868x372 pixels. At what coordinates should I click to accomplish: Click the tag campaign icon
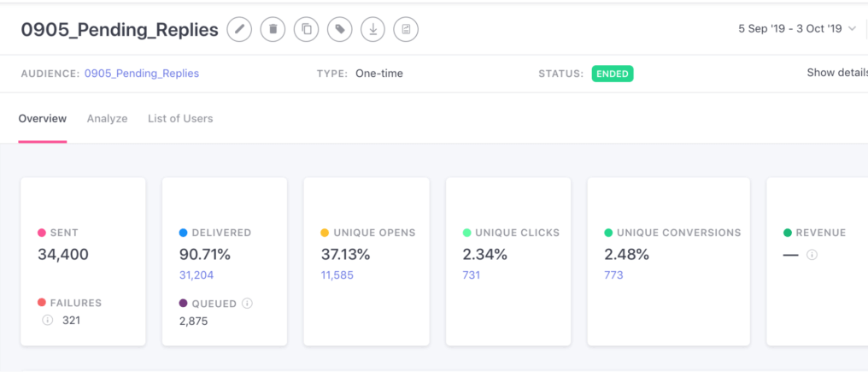click(x=339, y=30)
